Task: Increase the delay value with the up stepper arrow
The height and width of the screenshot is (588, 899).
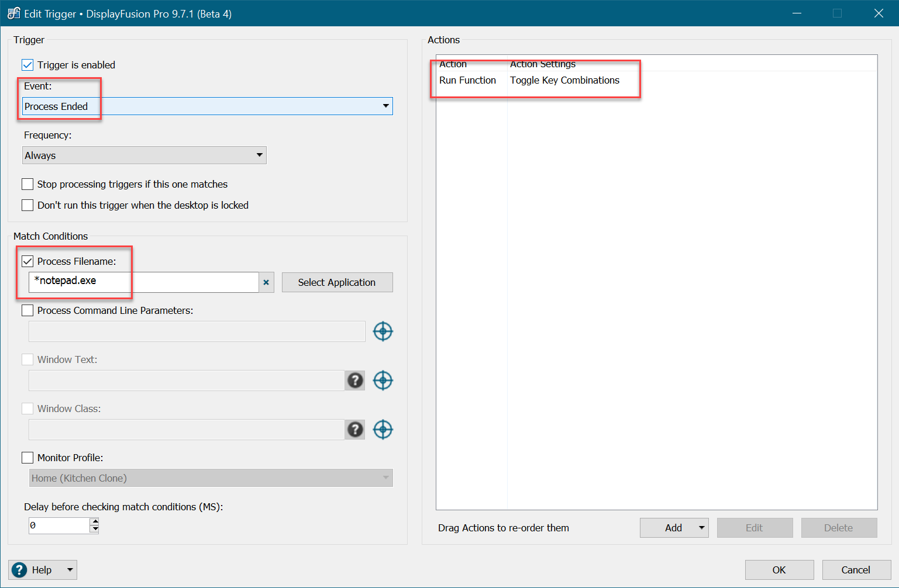Action: coord(95,521)
